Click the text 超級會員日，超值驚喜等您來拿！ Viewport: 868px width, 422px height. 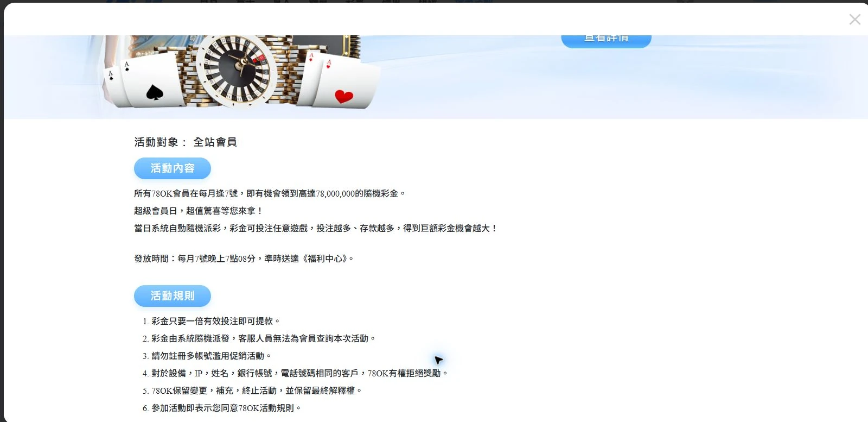pyautogui.click(x=199, y=211)
